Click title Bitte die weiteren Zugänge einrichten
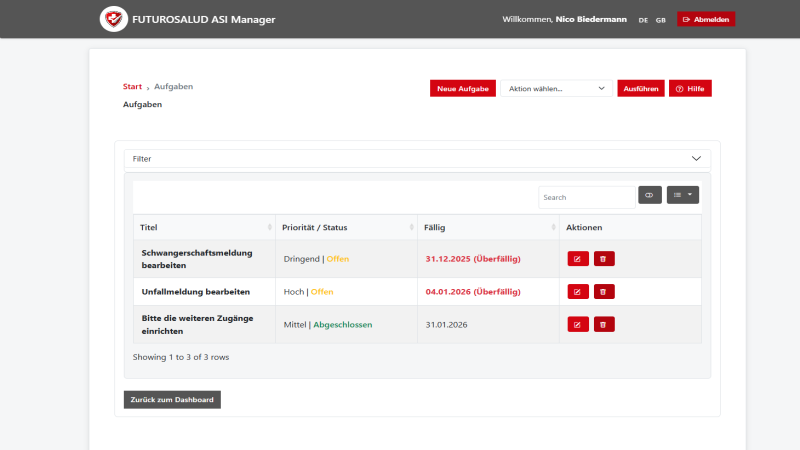 [197, 324]
